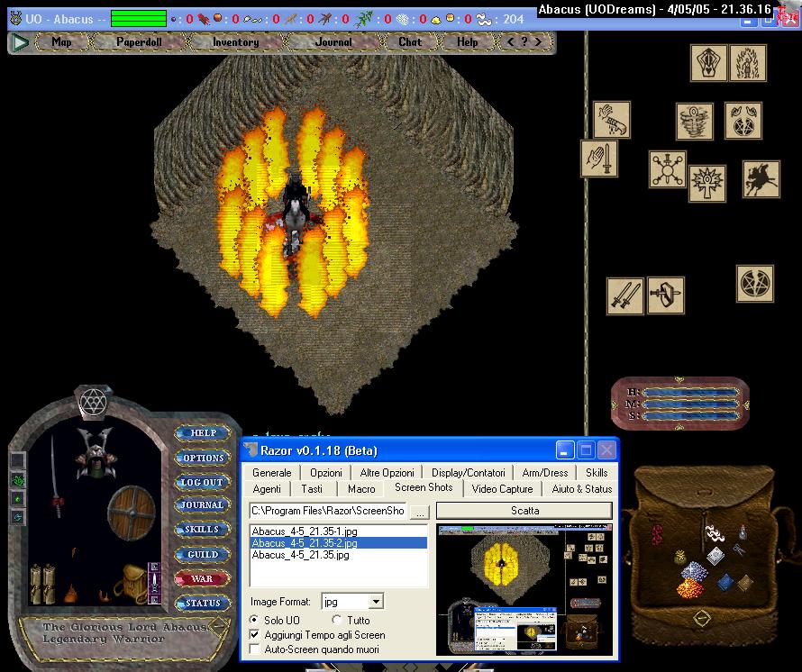Open the Video Capture tab
802x672 pixels.
(x=502, y=489)
